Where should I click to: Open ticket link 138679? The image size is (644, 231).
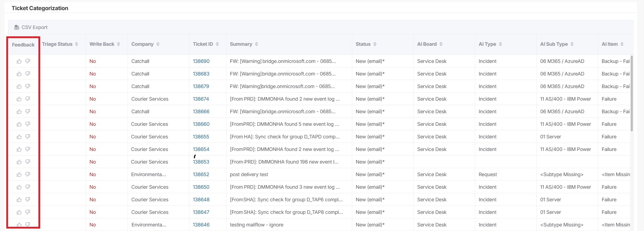(x=201, y=86)
